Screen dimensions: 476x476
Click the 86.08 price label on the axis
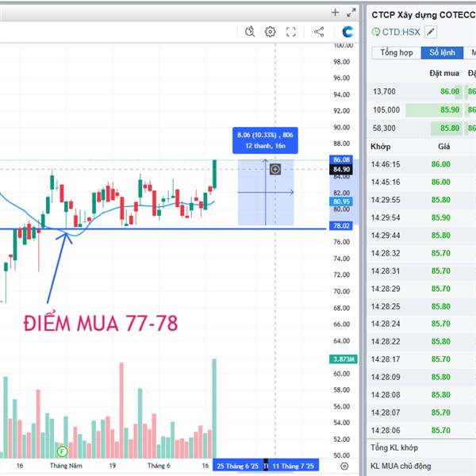point(341,159)
